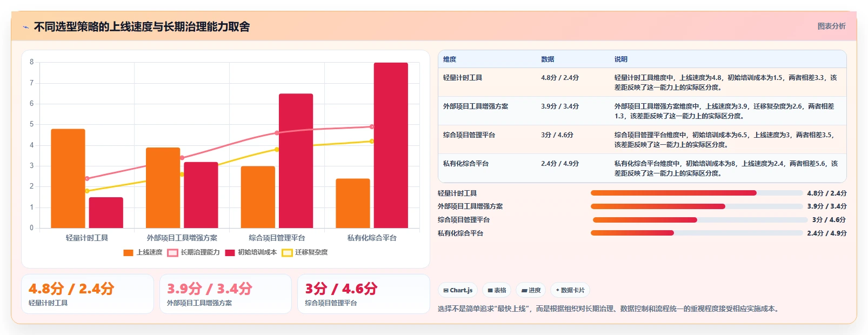Click the 轻量计时工具 progress bar
Image resolution: width=868 pixels, height=335 pixels.
697,193
